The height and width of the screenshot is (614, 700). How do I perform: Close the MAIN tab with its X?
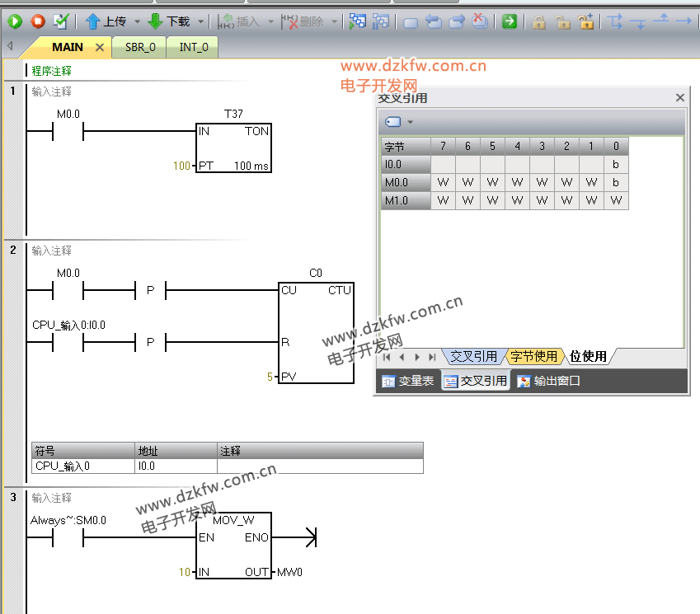click(100, 48)
